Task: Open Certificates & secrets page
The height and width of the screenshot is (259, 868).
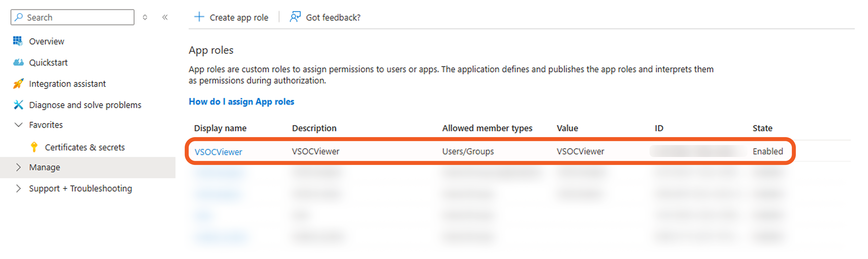Action: click(85, 147)
